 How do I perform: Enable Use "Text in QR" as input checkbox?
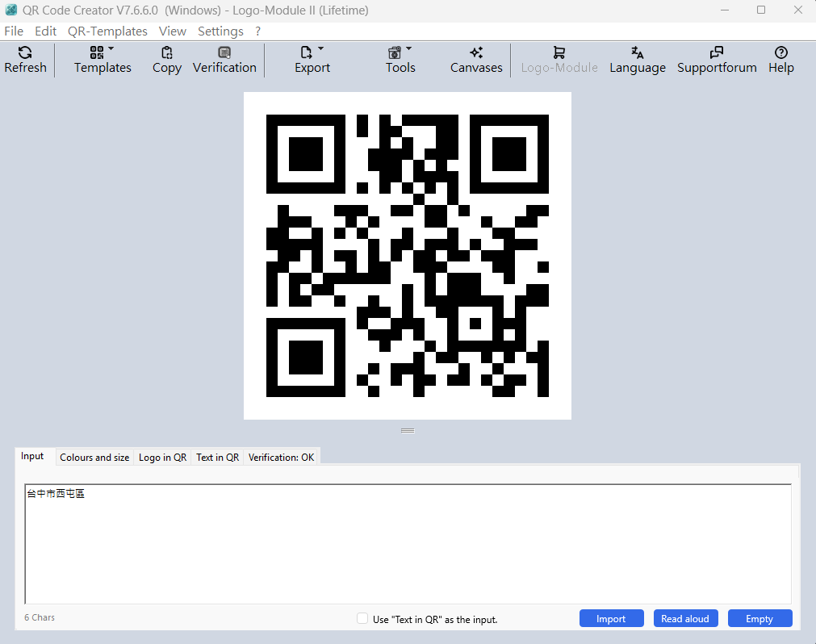pos(362,618)
